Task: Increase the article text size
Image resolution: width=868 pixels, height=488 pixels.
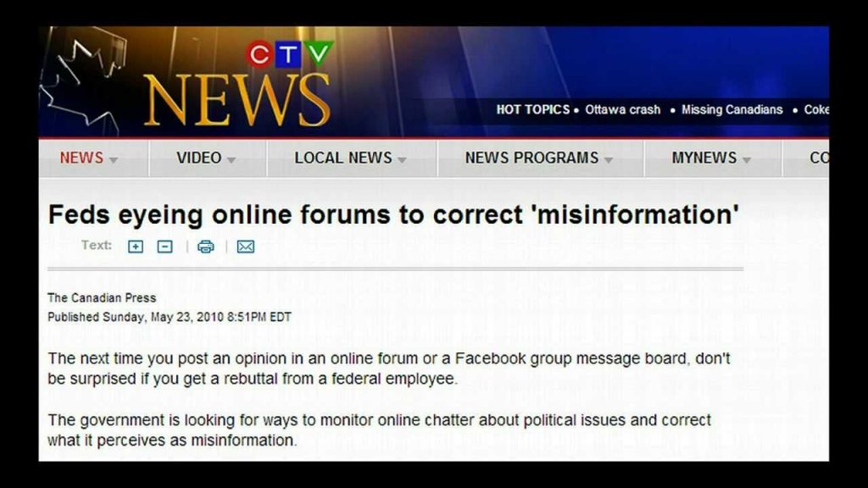Action: point(136,247)
